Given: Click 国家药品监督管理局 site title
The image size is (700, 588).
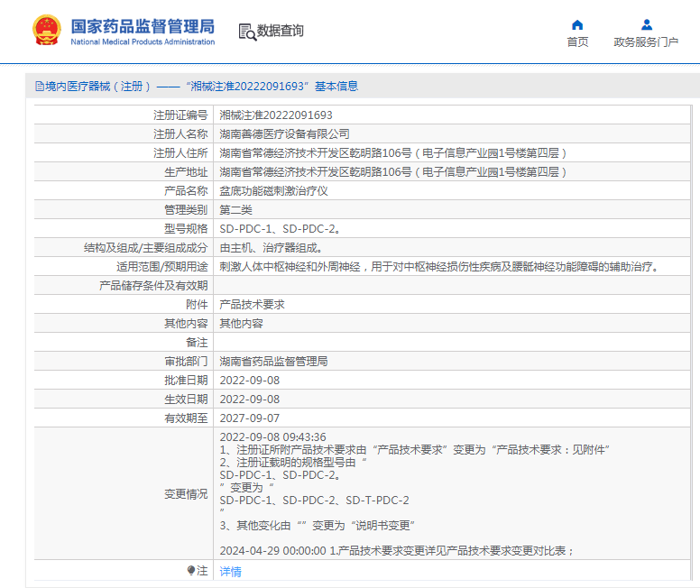Looking at the screenshot, I should point(143,26).
